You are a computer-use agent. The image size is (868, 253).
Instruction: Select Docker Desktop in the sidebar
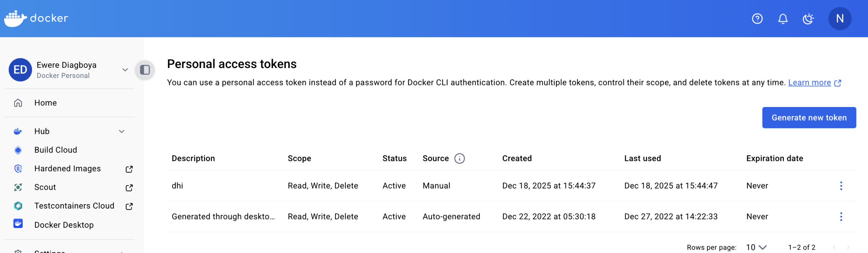click(x=64, y=225)
